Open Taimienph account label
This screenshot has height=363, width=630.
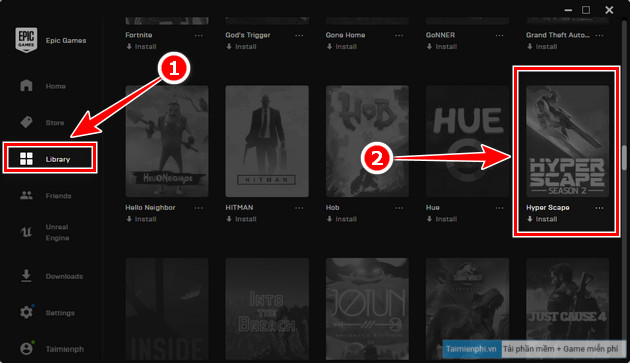[65, 349]
